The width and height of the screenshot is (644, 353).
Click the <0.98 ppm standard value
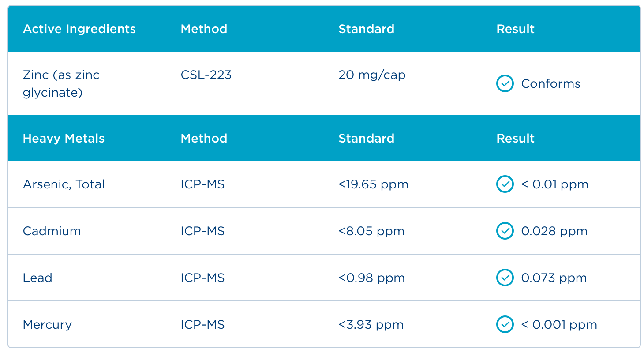click(371, 278)
